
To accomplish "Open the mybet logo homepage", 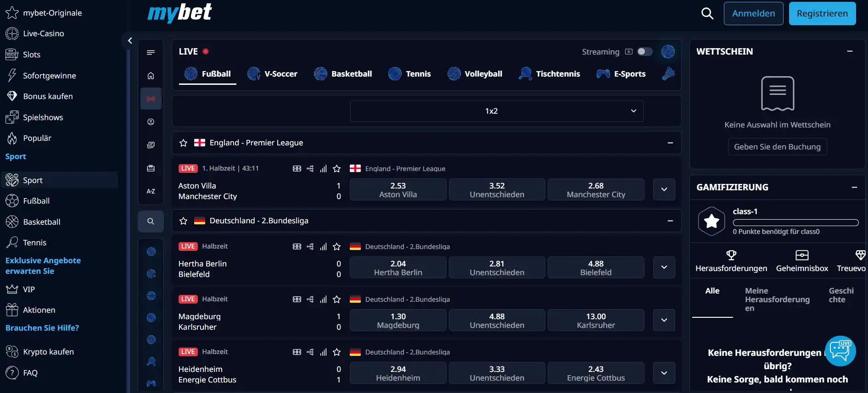I will [x=179, y=13].
